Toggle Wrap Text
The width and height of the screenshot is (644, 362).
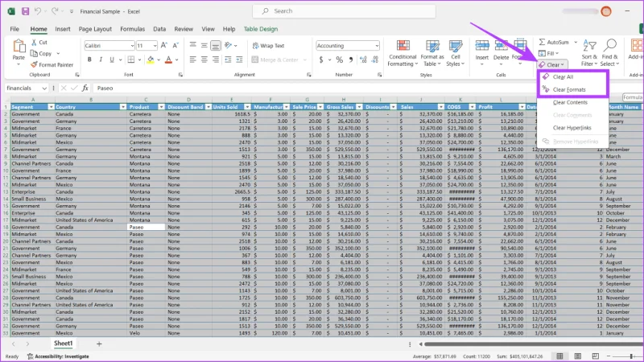268,46
